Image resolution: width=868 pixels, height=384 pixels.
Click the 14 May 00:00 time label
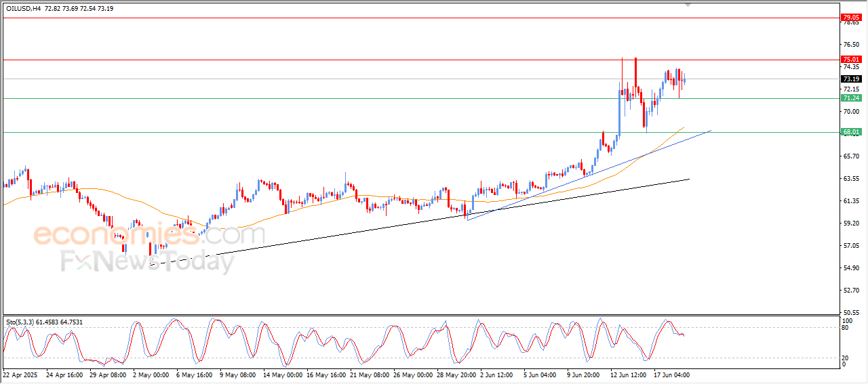coord(282,374)
